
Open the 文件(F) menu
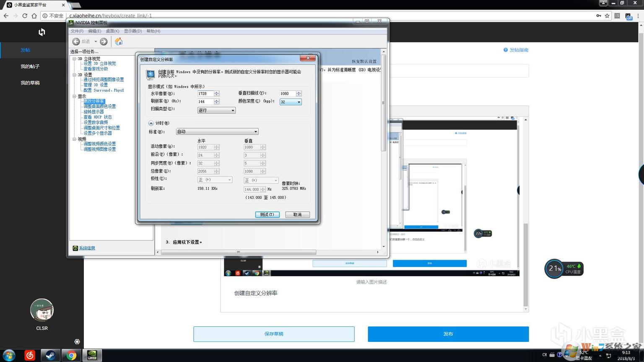pos(77,31)
